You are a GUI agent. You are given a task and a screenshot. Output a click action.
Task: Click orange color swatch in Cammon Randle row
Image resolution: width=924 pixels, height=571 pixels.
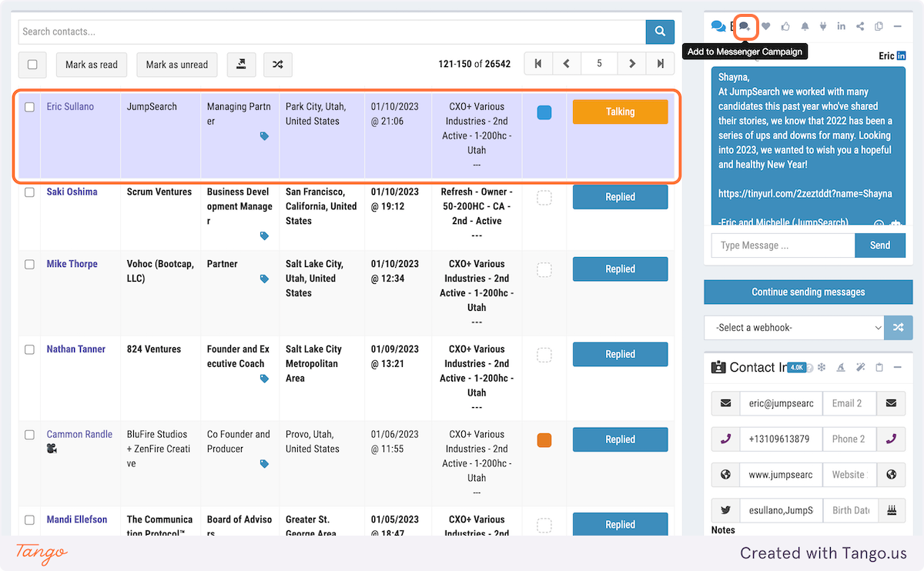pyautogui.click(x=544, y=440)
